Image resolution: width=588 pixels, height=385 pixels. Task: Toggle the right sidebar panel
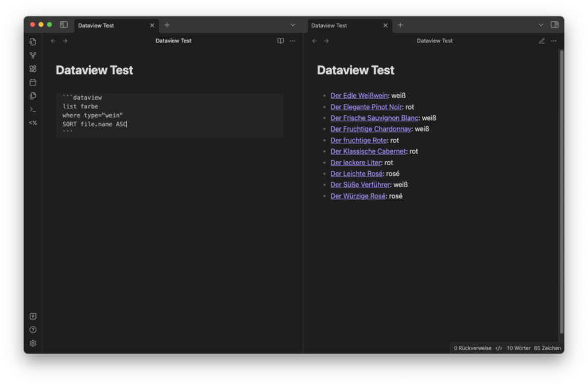[555, 25]
